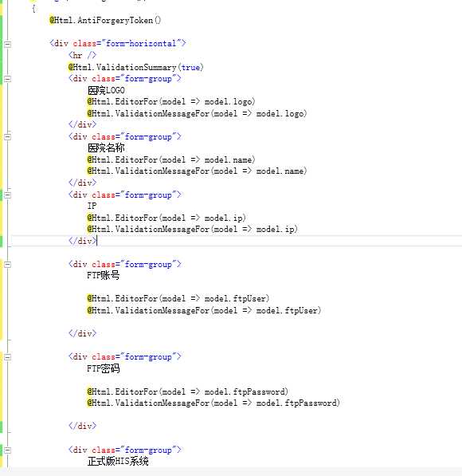
Task: Click the ValidationMessageFor model.logo line
Action: (198, 113)
